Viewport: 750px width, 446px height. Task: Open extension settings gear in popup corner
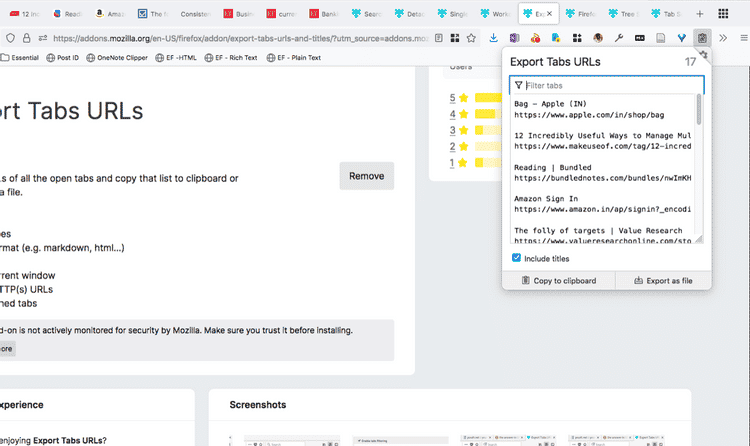(704, 54)
